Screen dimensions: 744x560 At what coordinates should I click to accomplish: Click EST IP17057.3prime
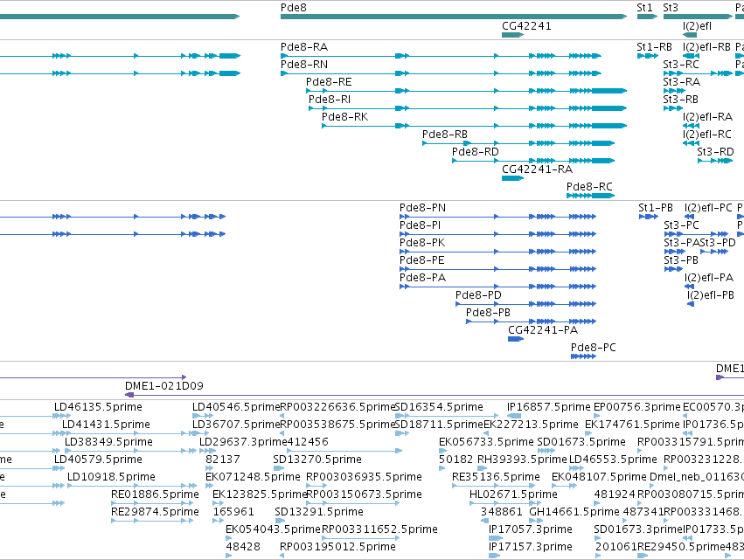[x=531, y=529]
